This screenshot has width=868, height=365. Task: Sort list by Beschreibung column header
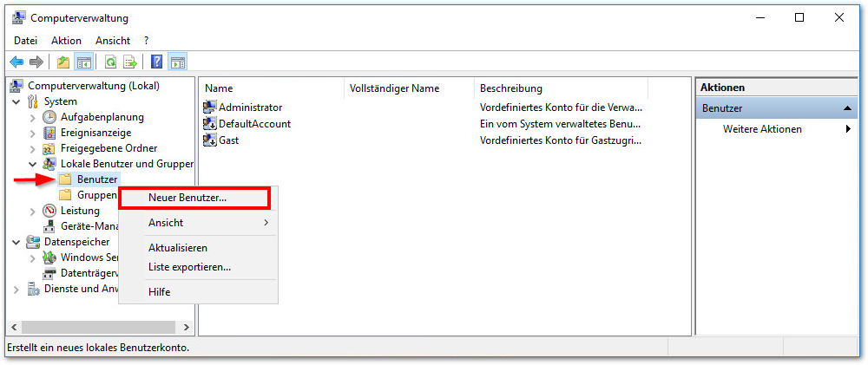(x=511, y=88)
